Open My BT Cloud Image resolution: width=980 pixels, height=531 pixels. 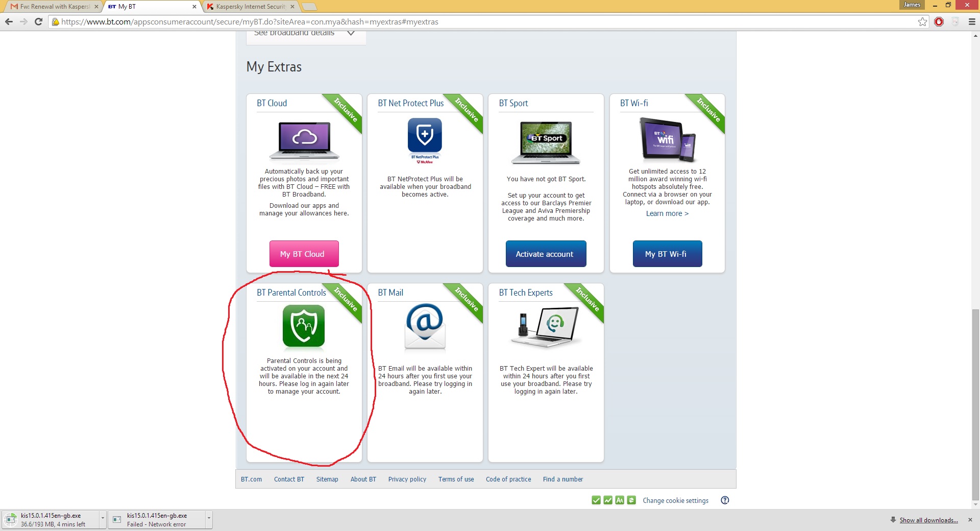304,254
